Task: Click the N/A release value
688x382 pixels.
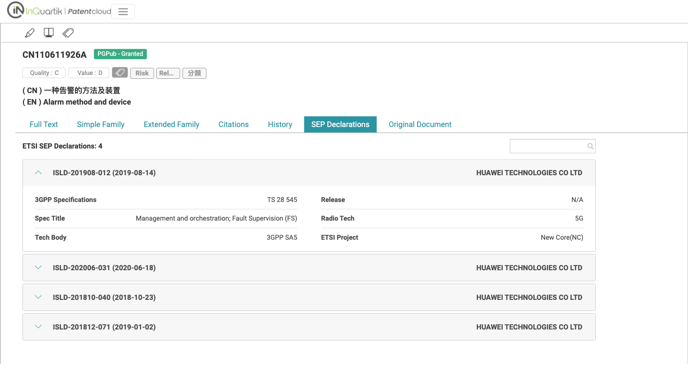Action: click(577, 200)
